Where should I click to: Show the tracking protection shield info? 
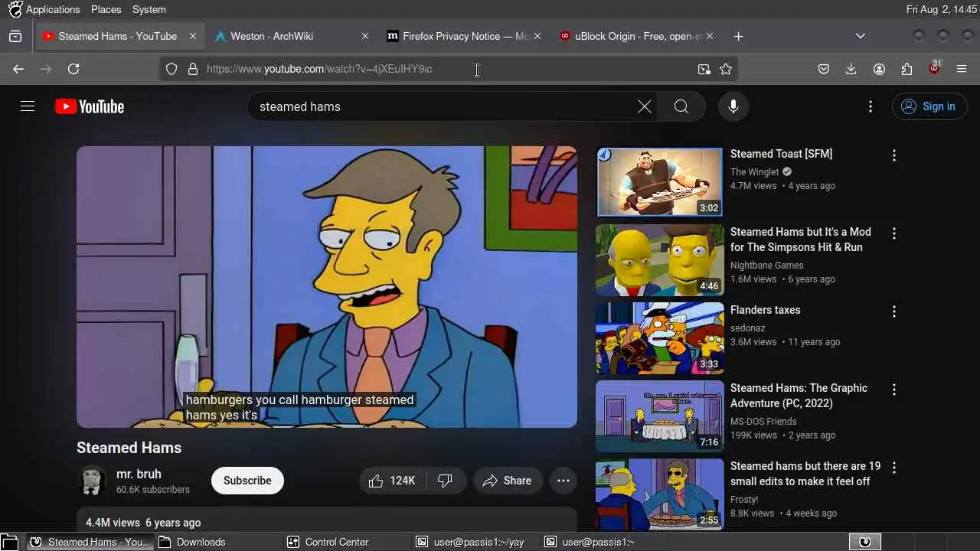[x=171, y=69]
